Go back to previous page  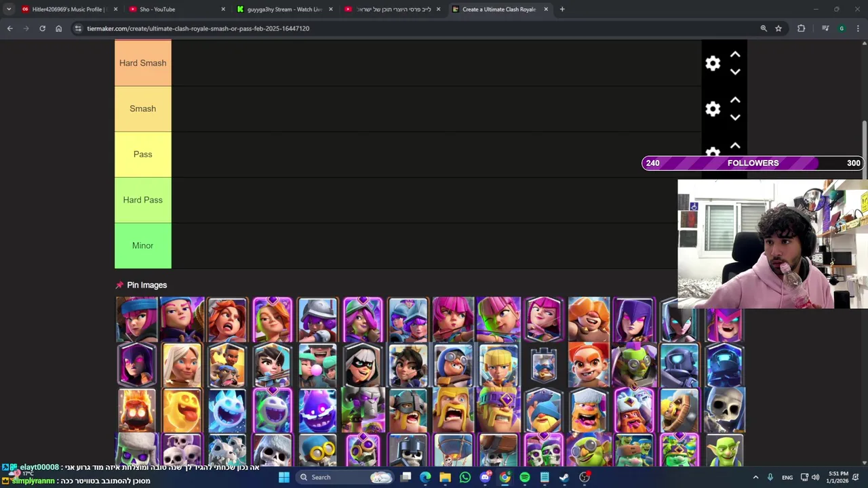9,28
